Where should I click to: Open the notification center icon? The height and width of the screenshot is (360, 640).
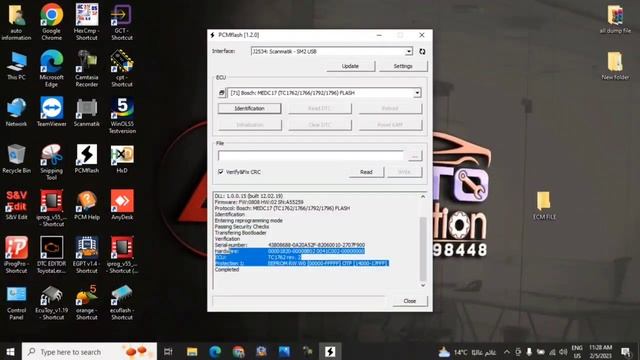[626, 352]
